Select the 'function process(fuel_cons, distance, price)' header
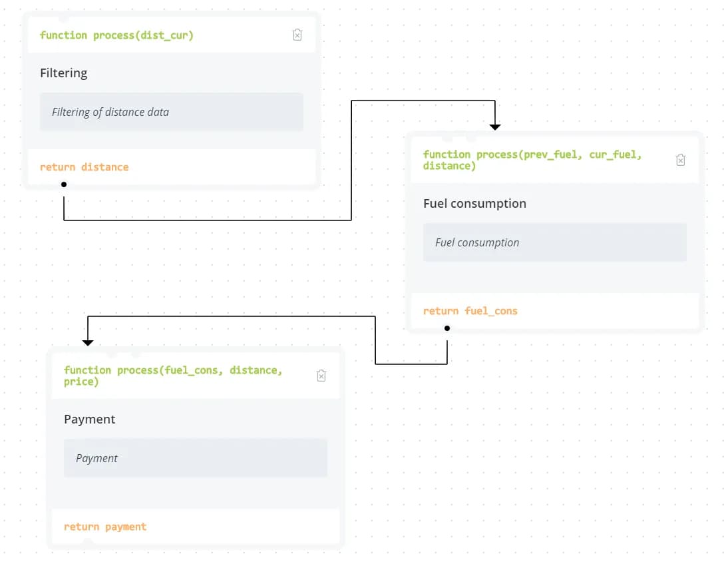 173,376
